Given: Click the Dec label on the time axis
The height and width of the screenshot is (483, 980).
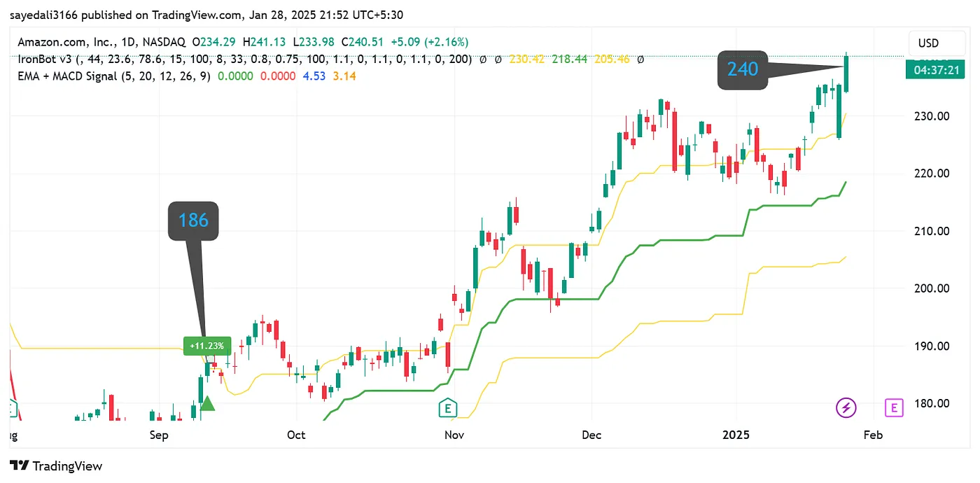Looking at the screenshot, I should pyautogui.click(x=591, y=435).
